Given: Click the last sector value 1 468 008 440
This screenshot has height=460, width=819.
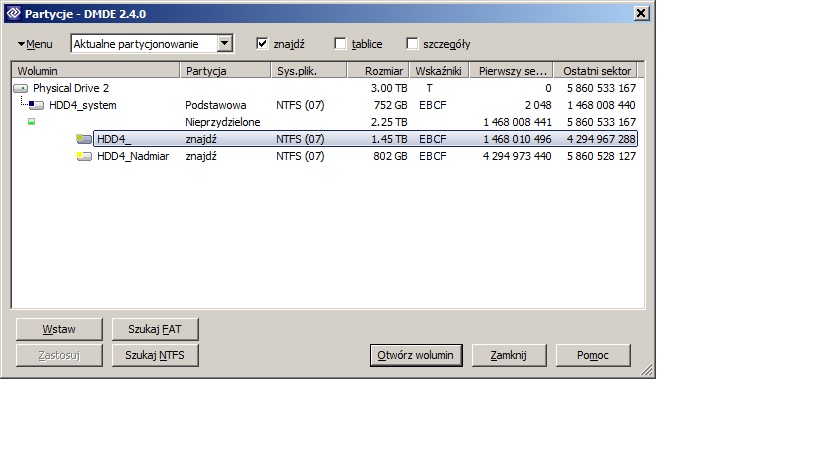Looking at the screenshot, I should pyautogui.click(x=601, y=105).
